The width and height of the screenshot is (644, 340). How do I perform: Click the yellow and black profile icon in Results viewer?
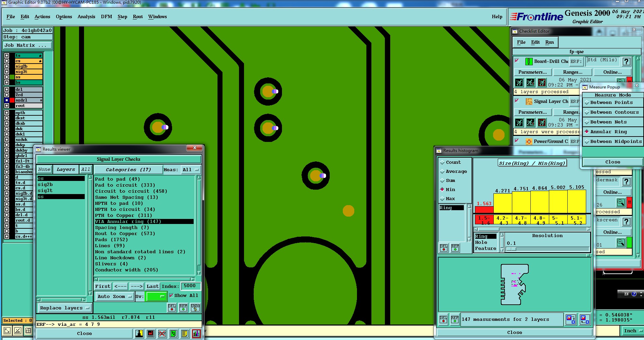[139, 333]
